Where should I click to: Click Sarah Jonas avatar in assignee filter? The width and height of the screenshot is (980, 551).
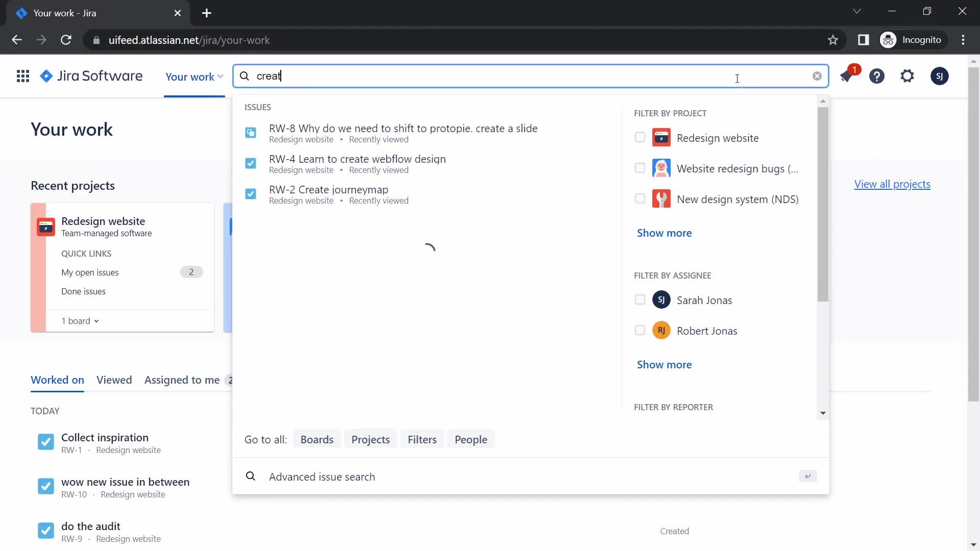661,300
